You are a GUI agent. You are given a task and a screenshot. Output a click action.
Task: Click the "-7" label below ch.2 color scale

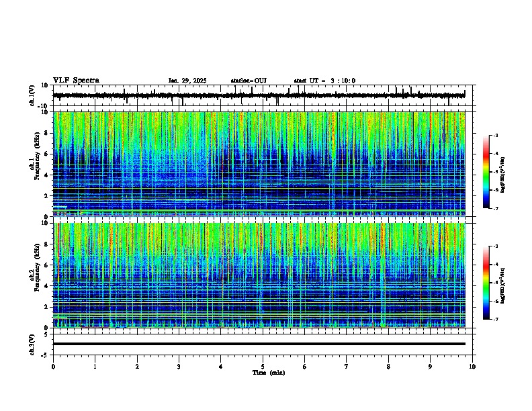coord(495,319)
